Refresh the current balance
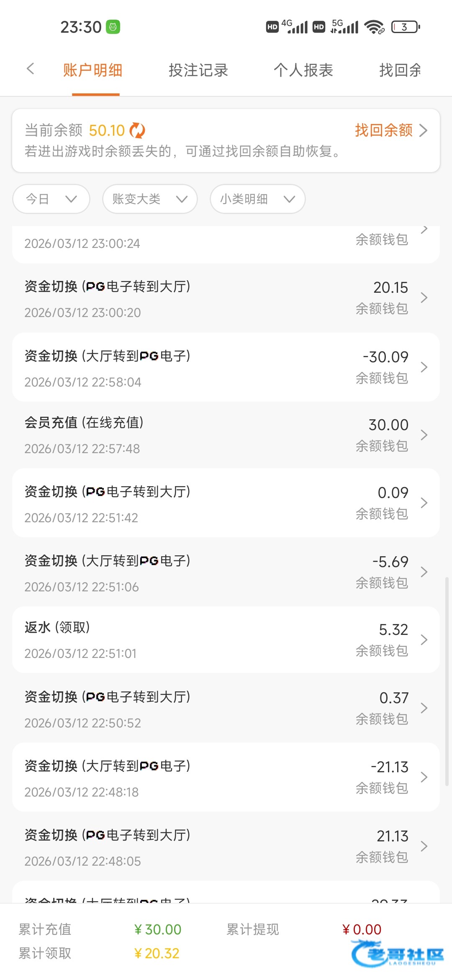The width and height of the screenshot is (452, 980). [137, 131]
